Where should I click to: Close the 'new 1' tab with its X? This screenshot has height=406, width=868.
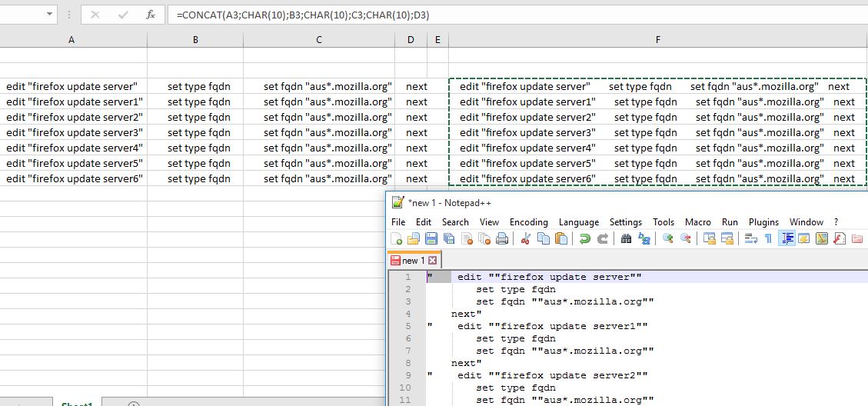coord(433,261)
